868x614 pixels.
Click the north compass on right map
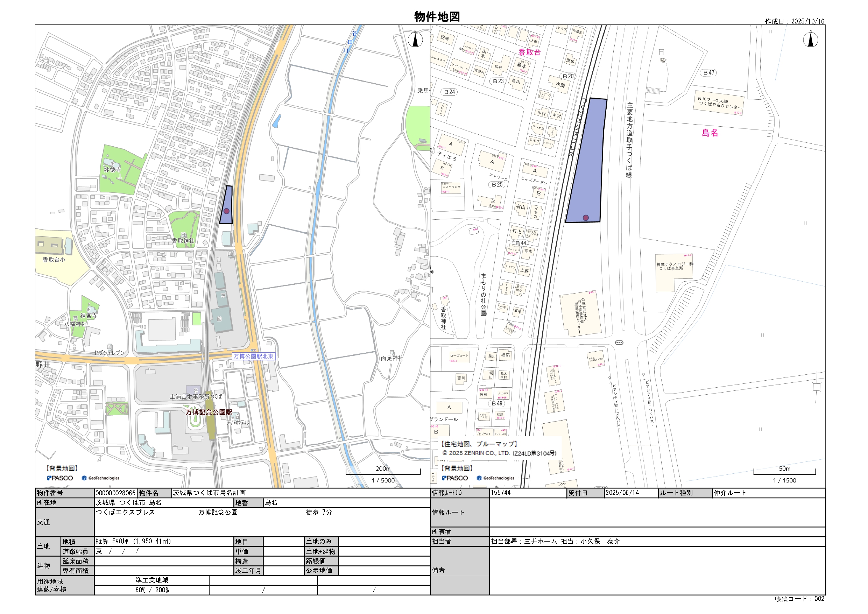(x=810, y=40)
